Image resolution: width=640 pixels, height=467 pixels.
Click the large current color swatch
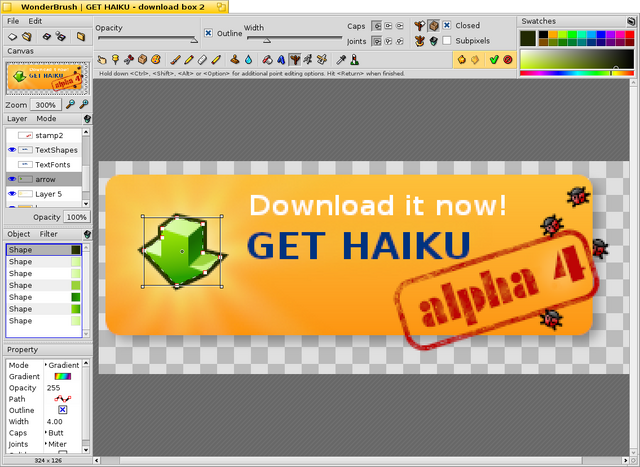[528, 38]
